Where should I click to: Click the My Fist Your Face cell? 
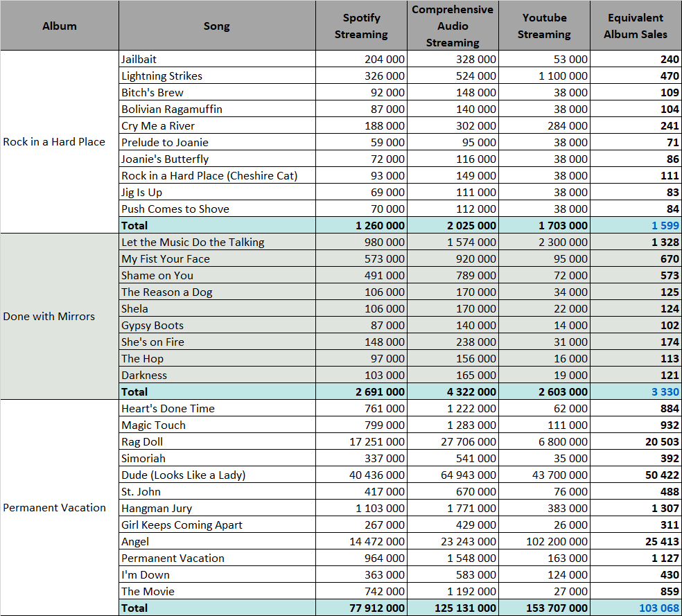[217, 258]
